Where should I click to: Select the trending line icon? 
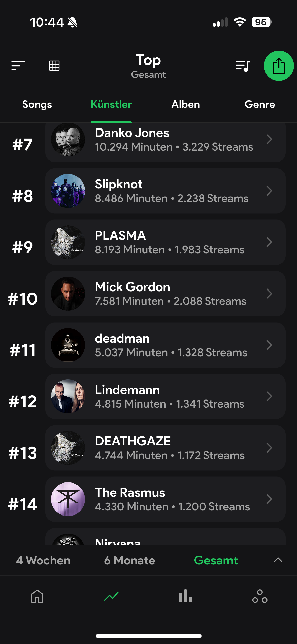coord(111,596)
